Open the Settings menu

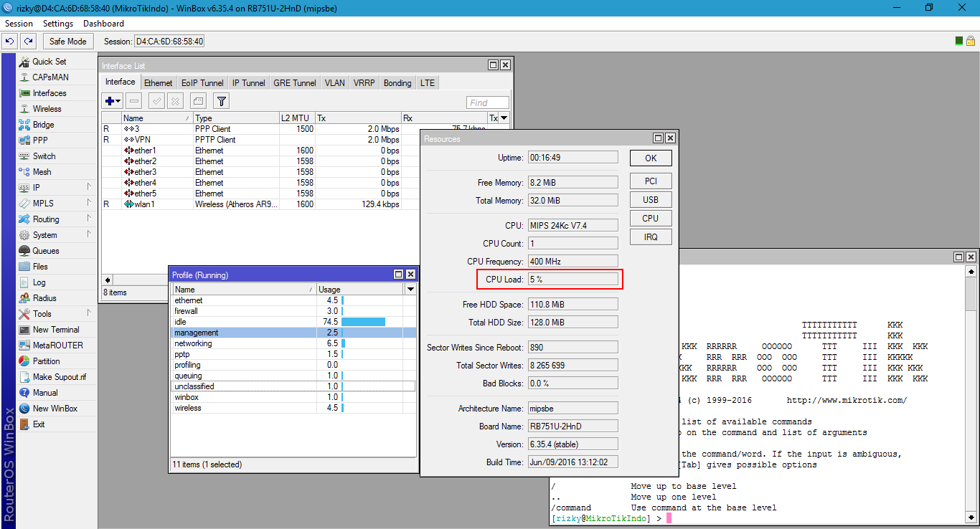(x=58, y=24)
